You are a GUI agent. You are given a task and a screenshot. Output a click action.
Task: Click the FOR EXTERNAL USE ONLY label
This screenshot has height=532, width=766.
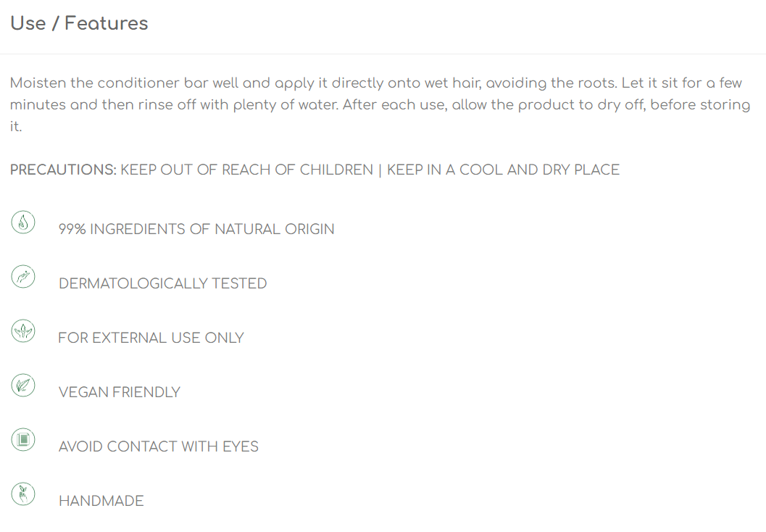point(151,338)
